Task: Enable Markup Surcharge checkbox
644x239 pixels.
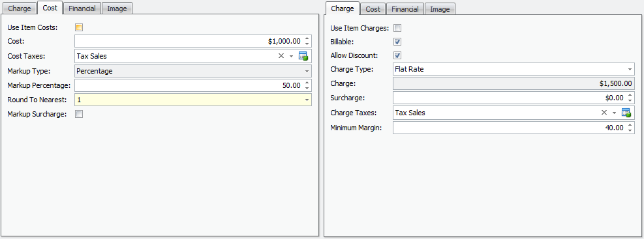Action: click(x=79, y=115)
